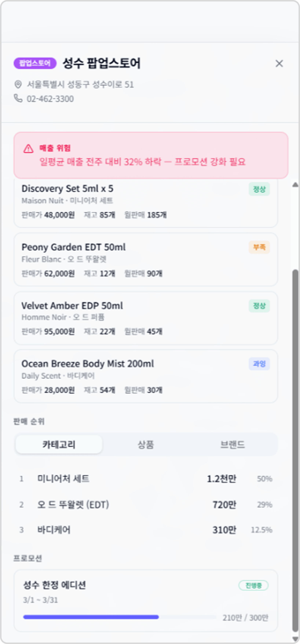Screen dimensions: 300x644
Task: Click the 바디케어 ranking row
Action: 146,530
